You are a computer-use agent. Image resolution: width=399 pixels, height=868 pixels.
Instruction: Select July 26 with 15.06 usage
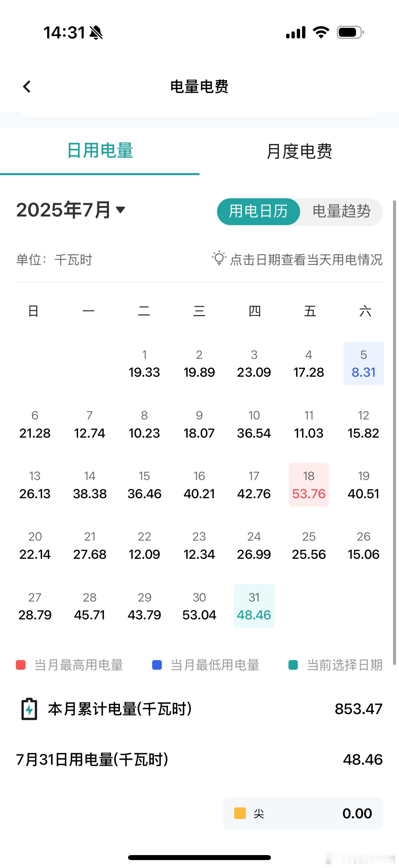(364, 546)
